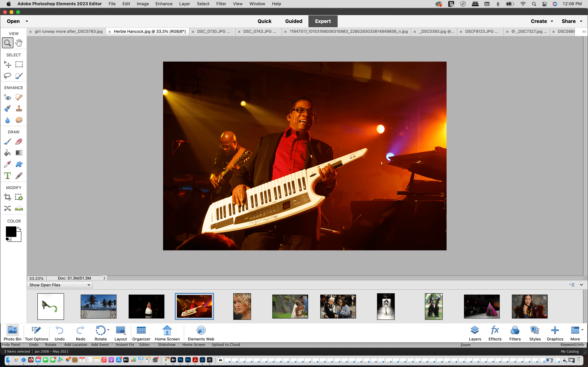Swap foreground and background colors
The height and width of the screenshot is (367, 588).
[19, 229]
